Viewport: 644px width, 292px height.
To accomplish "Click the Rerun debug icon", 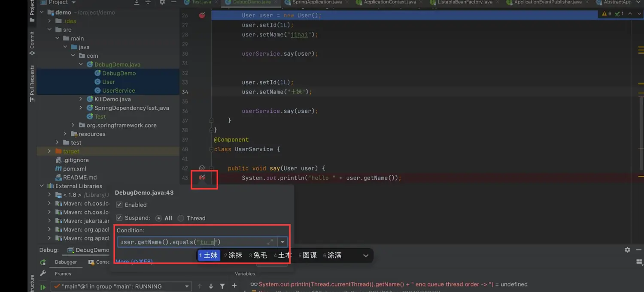I will (43, 262).
